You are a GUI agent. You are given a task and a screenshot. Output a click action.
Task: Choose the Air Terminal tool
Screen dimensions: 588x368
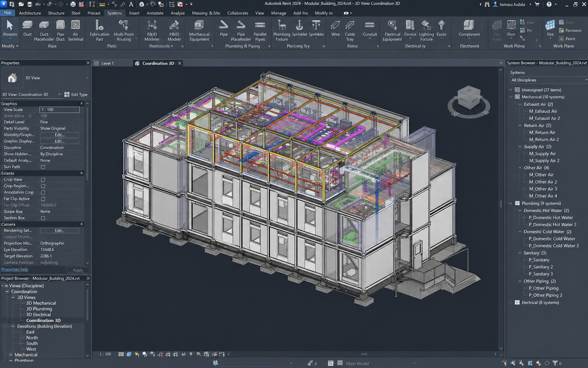coord(75,30)
